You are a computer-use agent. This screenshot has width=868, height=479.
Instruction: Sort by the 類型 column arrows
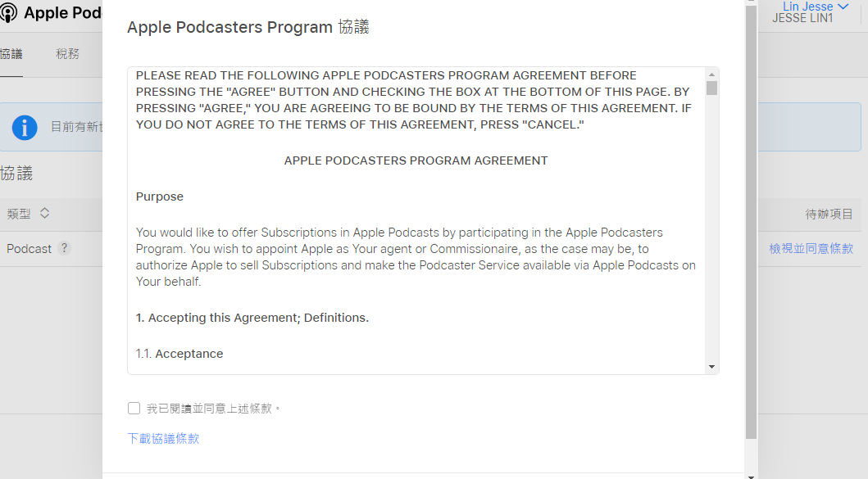45,213
